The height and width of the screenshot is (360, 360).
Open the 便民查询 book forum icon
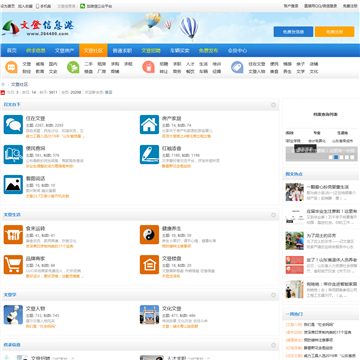pos(13,155)
